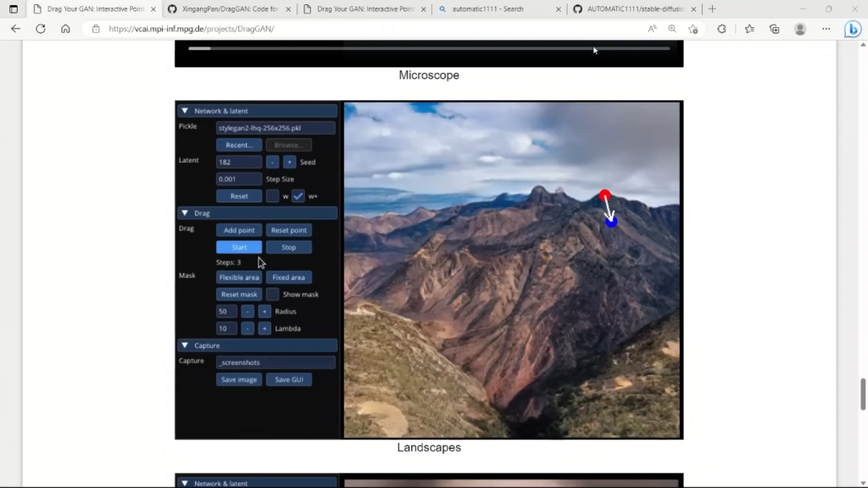Screen dimensions: 868x488
Task: Collapse the Network & latent section
Action: [x=185, y=111]
